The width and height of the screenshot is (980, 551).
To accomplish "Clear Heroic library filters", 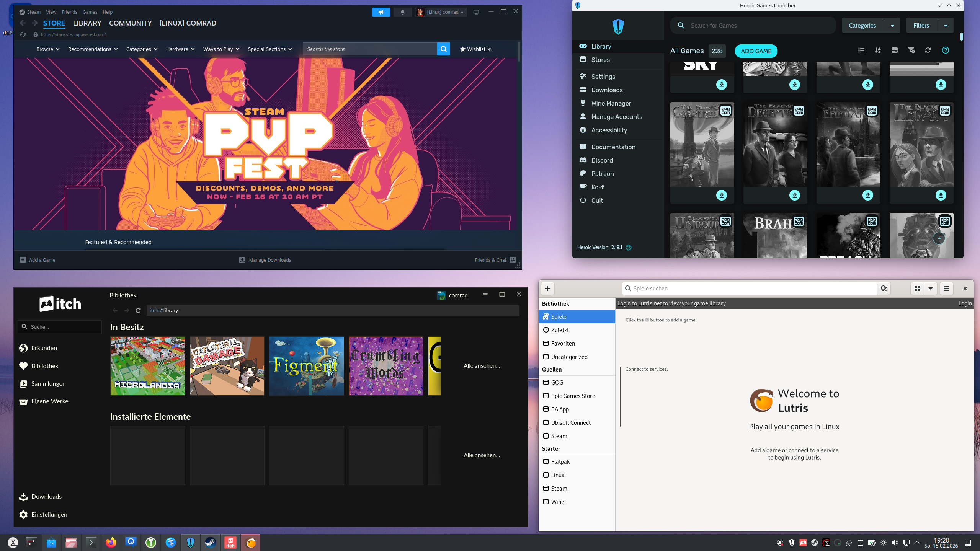I will [911, 50].
